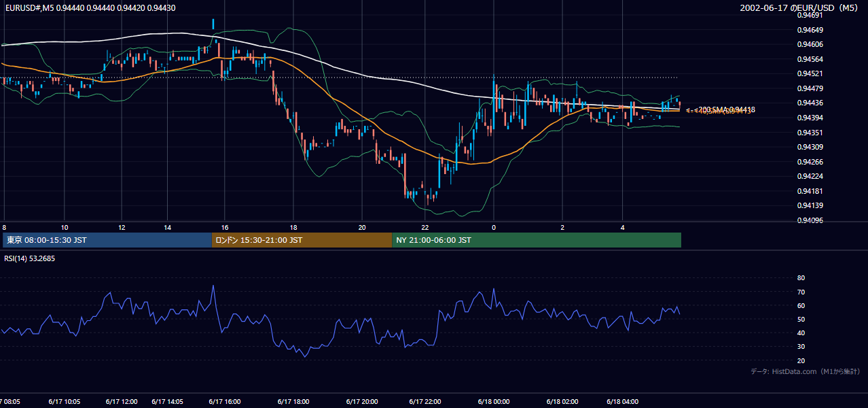This screenshot has width=868, height=408.
Task: Click the 6/17 18:00 bottom date label
Action: (x=293, y=402)
